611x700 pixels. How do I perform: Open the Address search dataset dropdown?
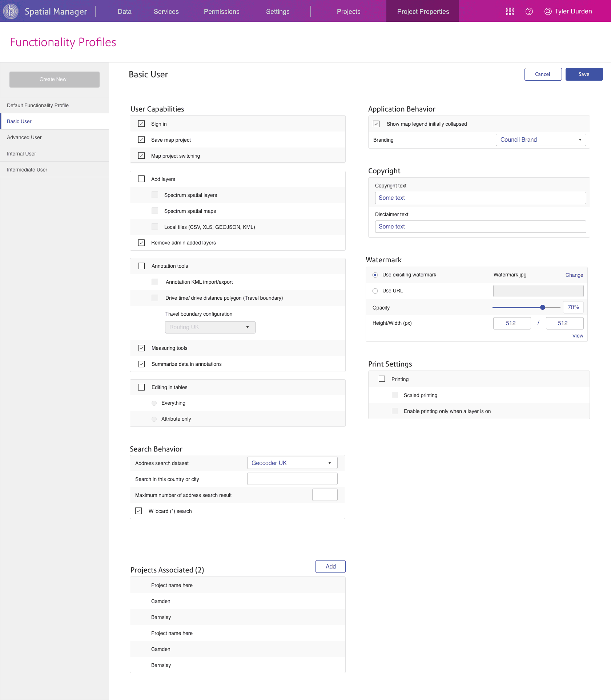[292, 463]
